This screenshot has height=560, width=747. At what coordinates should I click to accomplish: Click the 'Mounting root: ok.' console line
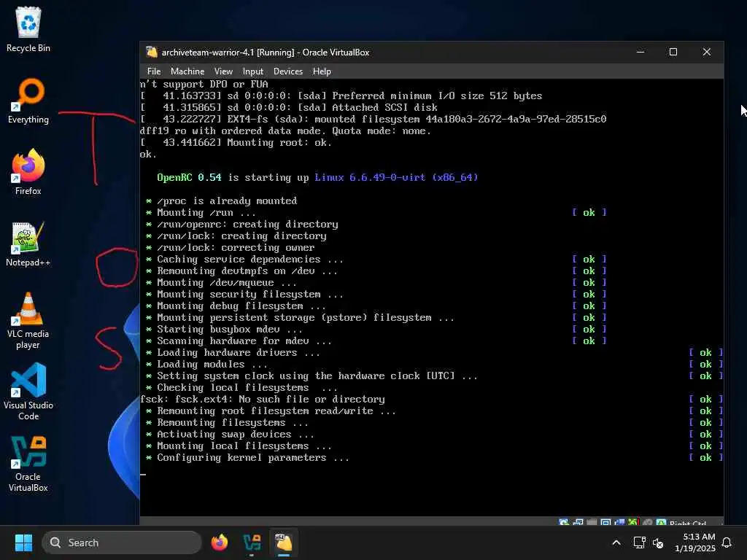pos(236,142)
